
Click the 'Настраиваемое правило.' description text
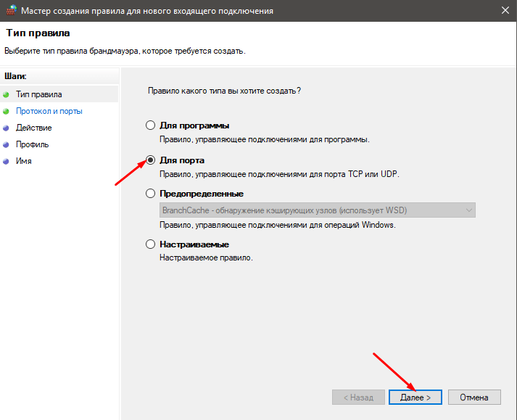click(x=206, y=258)
